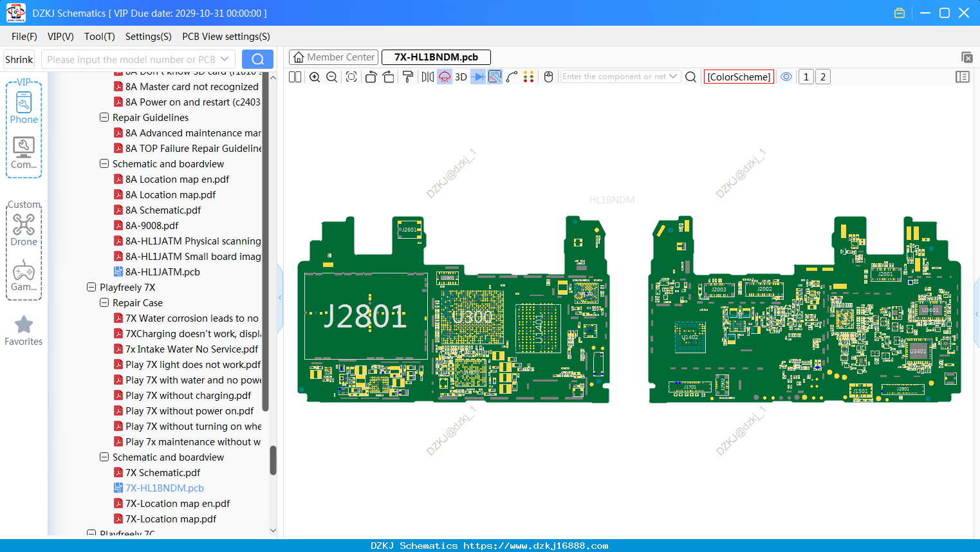
Task: Click the yellow toolbox icon in title bar
Action: (x=900, y=13)
